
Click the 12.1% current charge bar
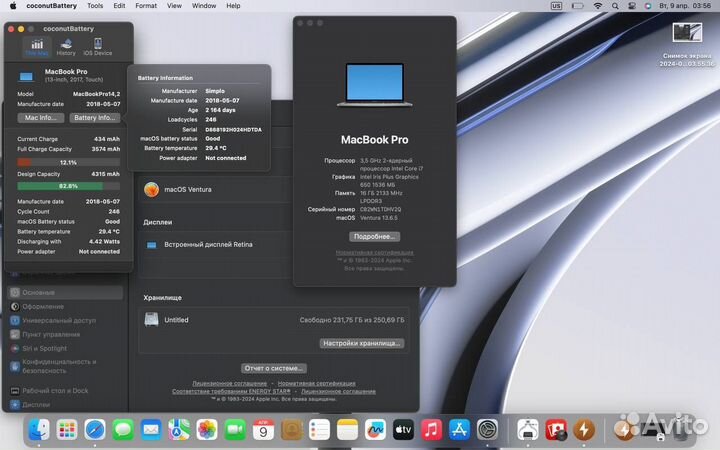[68, 162]
